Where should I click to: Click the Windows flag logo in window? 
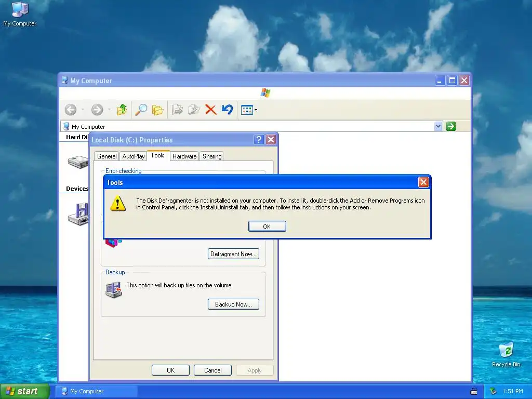pos(265,92)
